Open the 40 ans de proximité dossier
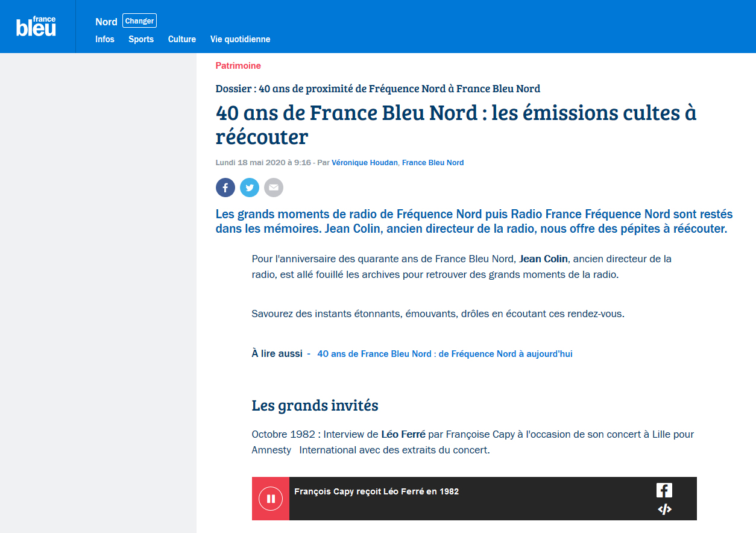756x533 pixels. pyautogui.click(x=377, y=89)
